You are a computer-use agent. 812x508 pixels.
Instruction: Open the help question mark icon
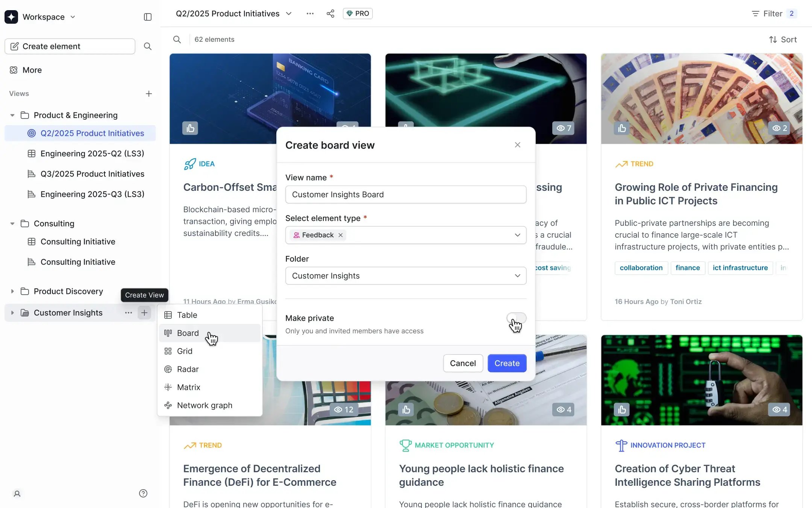pyautogui.click(x=143, y=493)
